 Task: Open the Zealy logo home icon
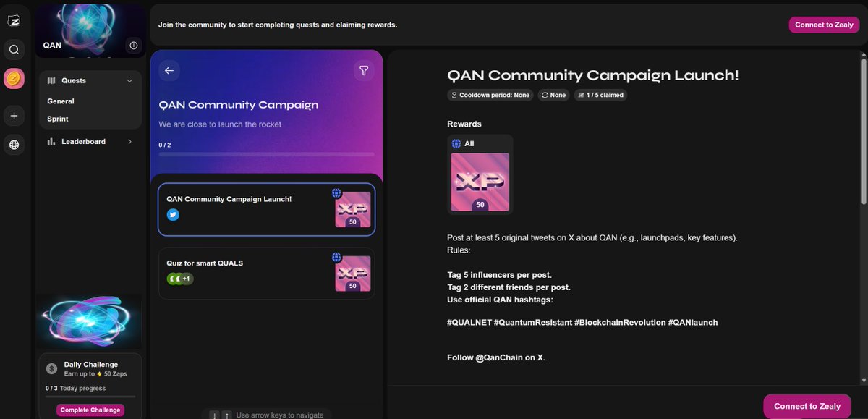click(x=14, y=22)
